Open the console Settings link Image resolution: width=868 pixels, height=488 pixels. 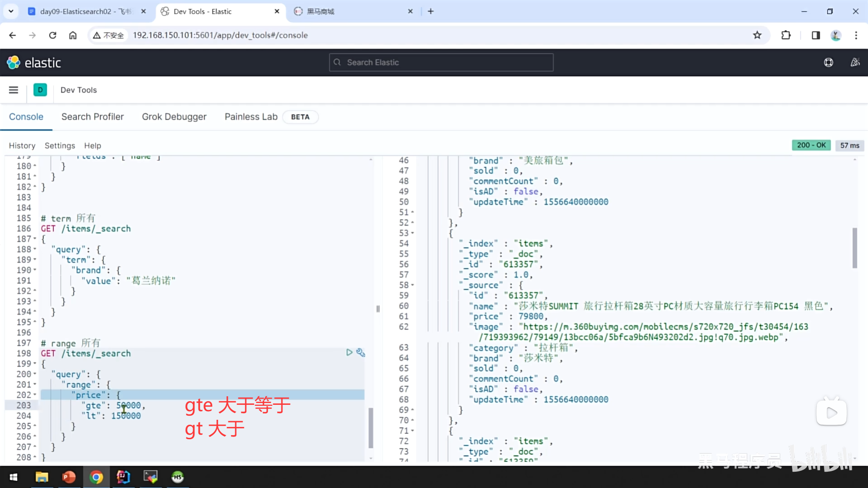pos(60,145)
